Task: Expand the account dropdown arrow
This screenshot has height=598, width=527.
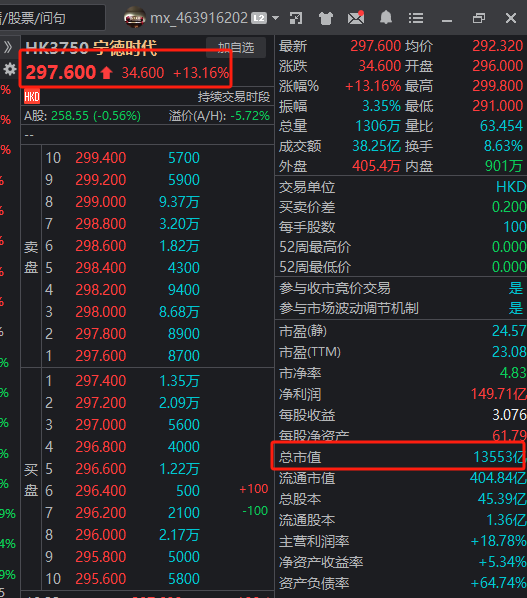Action: (275, 18)
